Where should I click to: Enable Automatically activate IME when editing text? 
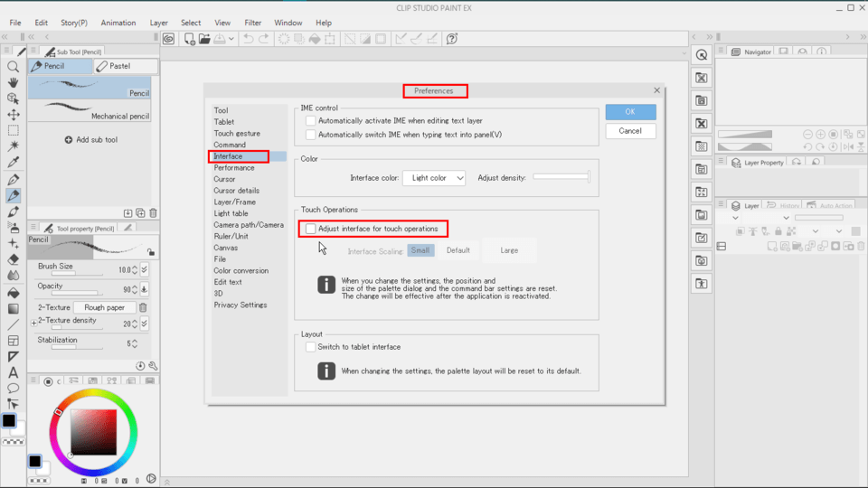[310, 120]
